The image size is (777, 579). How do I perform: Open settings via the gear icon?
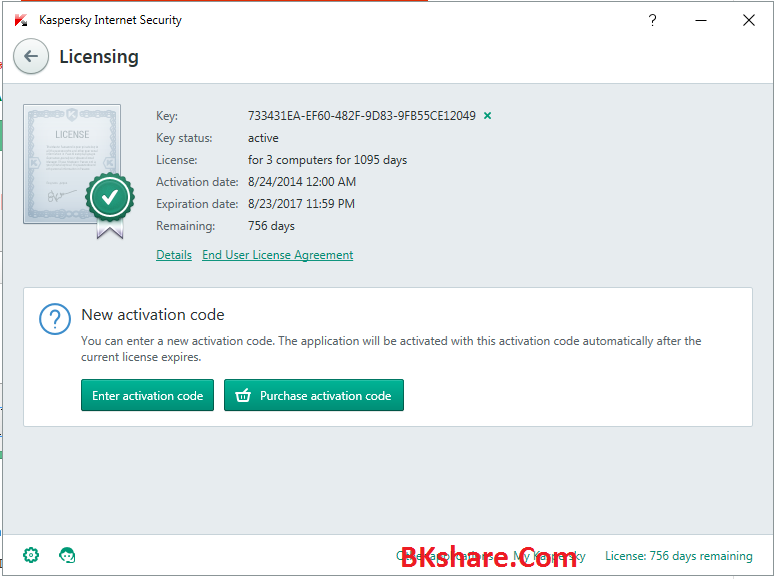31,555
